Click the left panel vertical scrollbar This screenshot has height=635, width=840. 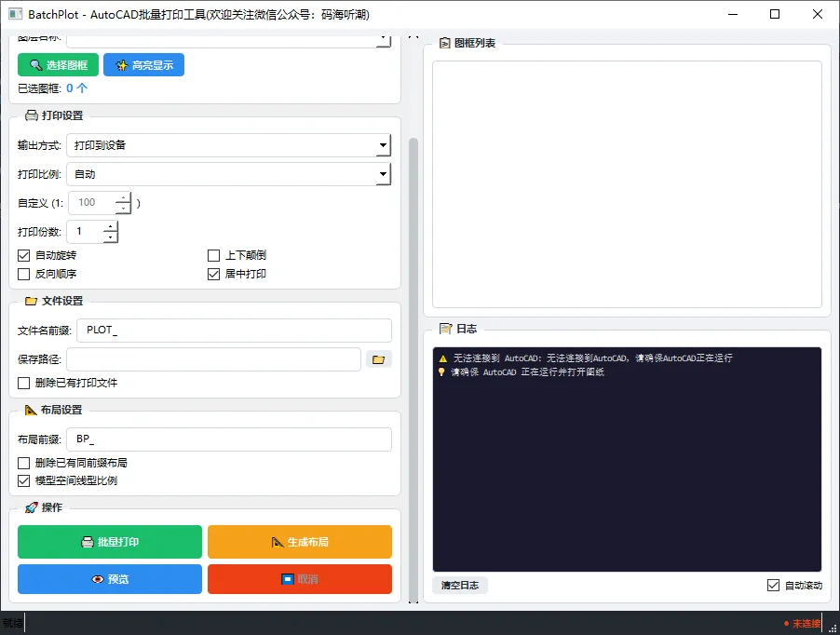tap(413, 370)
